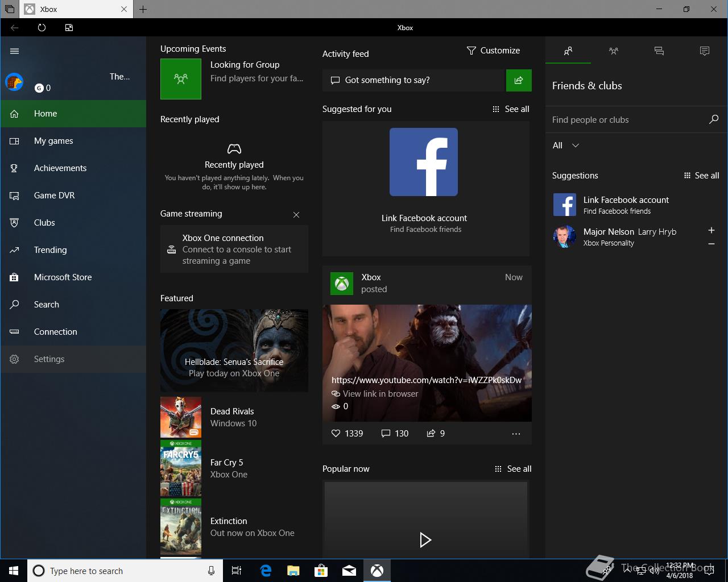The height and width of the screenshot is (582, 728).
Task: Play the Popular now video
Action: 425,539
